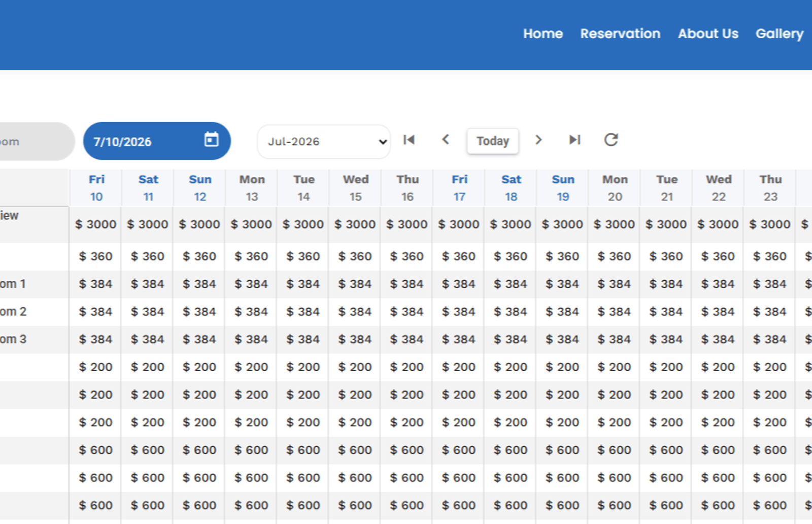Go to the Reservation page
Screen dimensions: 812x524
(620, 34)
